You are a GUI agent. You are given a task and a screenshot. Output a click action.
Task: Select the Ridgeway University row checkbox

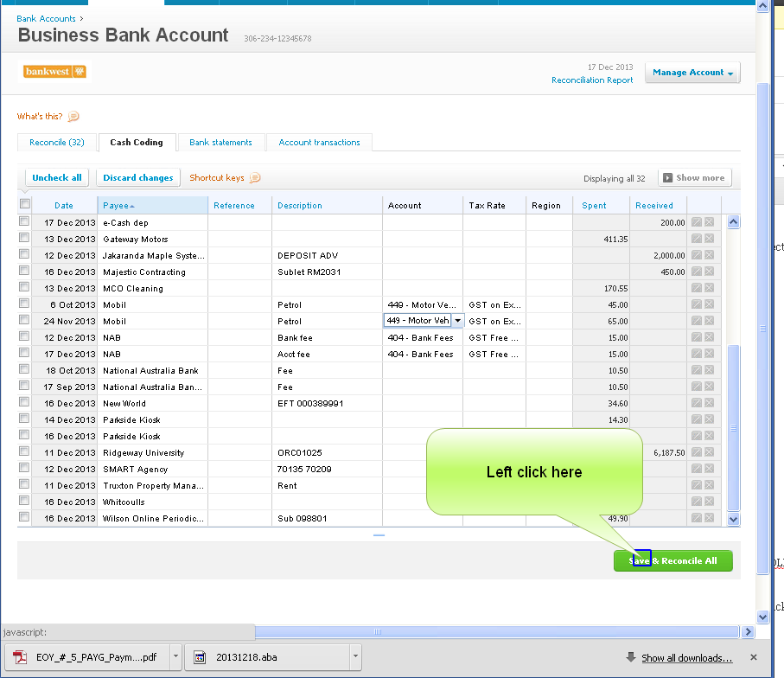24,453
